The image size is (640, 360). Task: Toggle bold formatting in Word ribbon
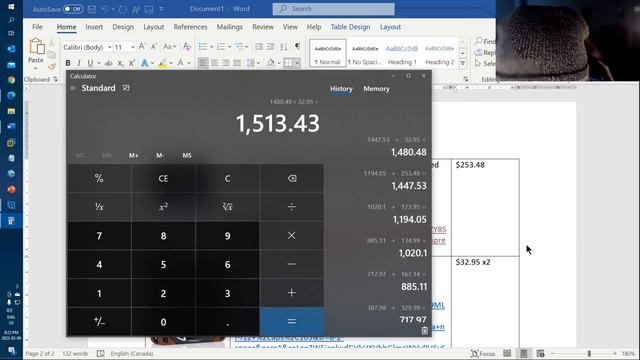tap(68, 63)
